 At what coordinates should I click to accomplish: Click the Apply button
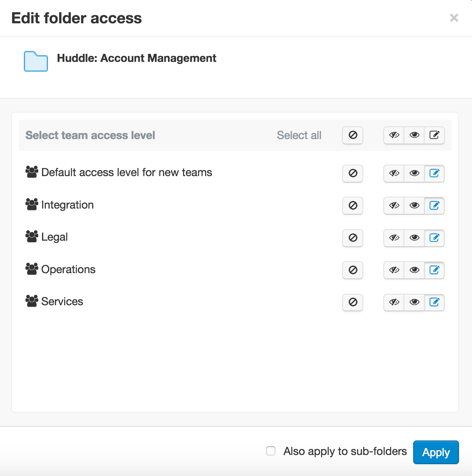[x=436, y=452]
